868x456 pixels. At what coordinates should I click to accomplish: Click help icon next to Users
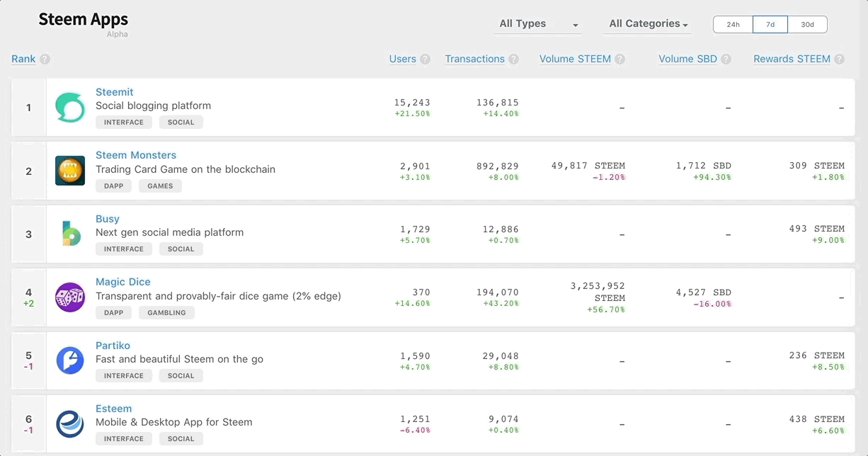click(x=425, y=59)
